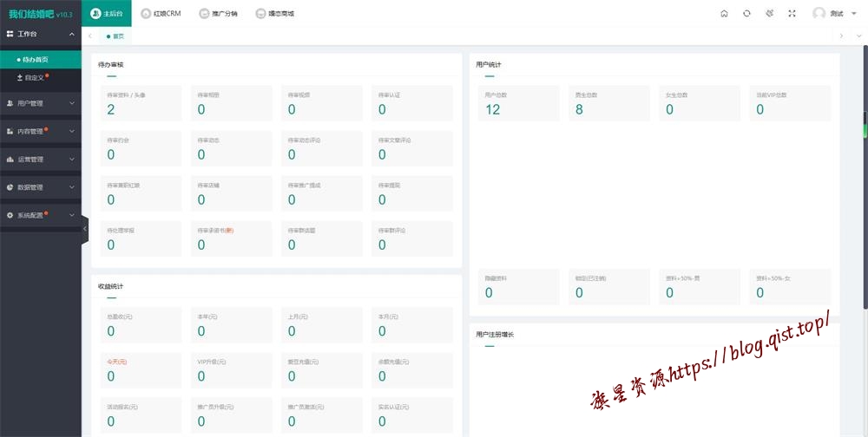Click the page vertical scrollbar thumb

865,126
